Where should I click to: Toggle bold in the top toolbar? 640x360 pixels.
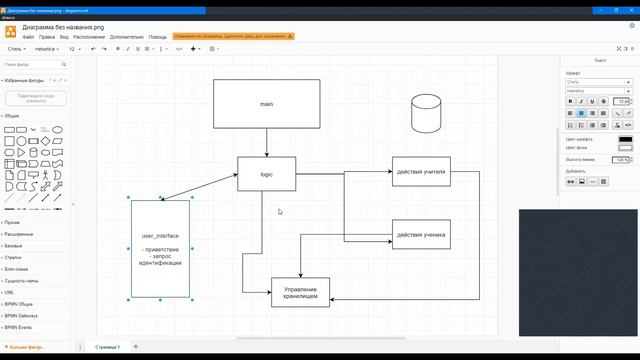[118, 49]
